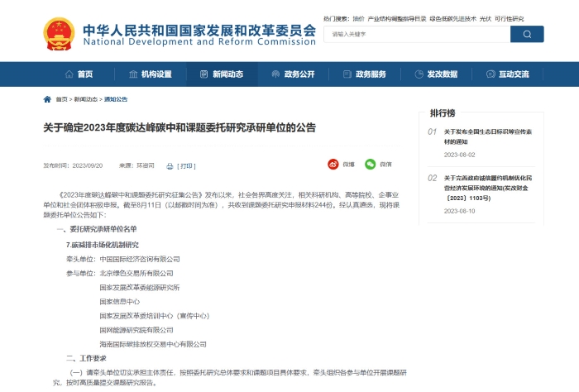
Task: Open the 新闻动态 navigation tab
Action: 222,74
